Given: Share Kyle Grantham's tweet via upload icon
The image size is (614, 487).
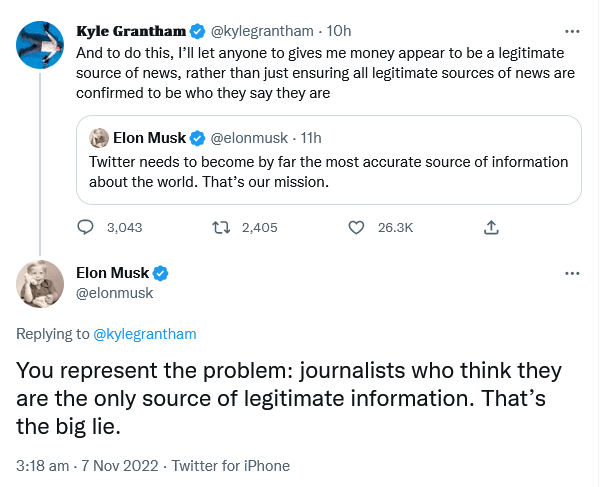Looking at the screenshot, I should pos(491,227).
